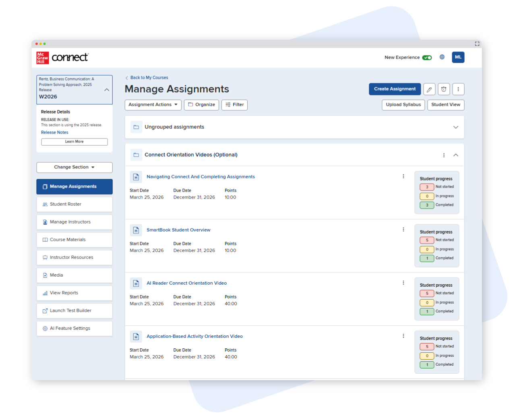Open View Reports from sidebar
513x420 pixels.
tap(74, 293)
